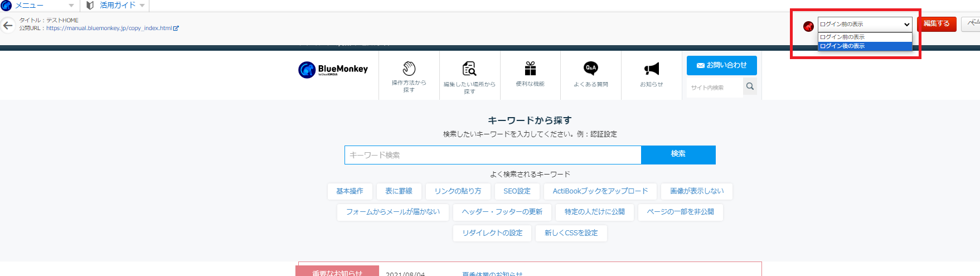Click the site search magnifier icon

750,86
